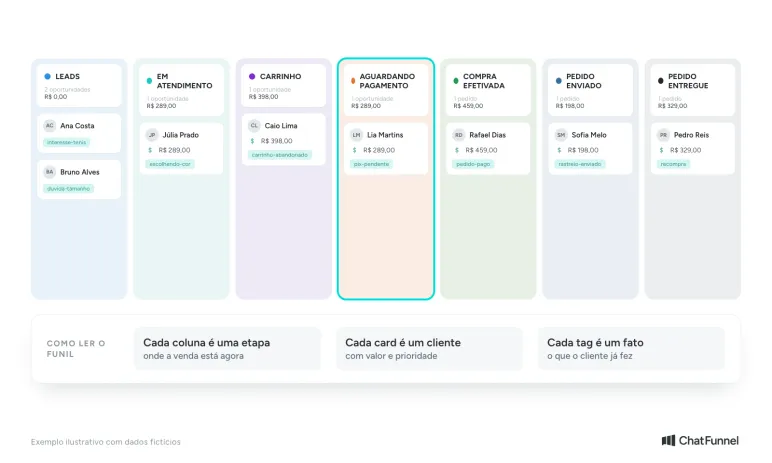This screenshot has height=463, width=772.
Task: Click the interesse-tenis tag on Ana Costa
Action: [66, 142]
